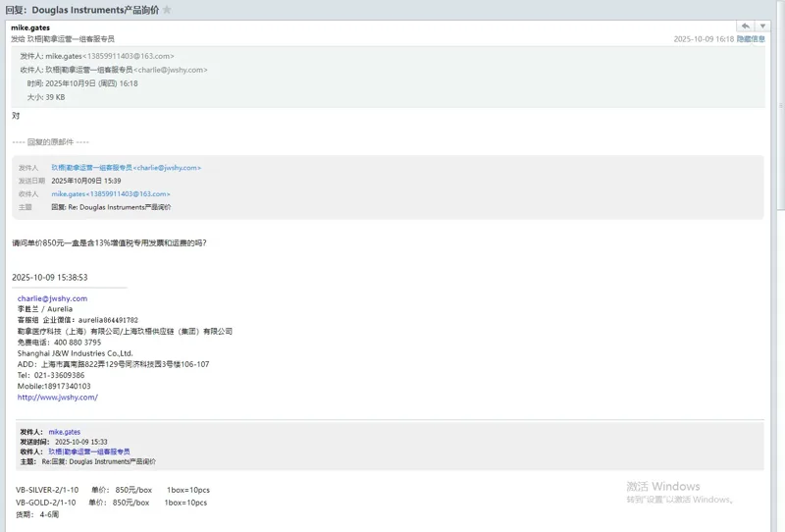The image size is (785, 532).
Task: Select Tel: 021-33609386
Action: pos(51,375)
